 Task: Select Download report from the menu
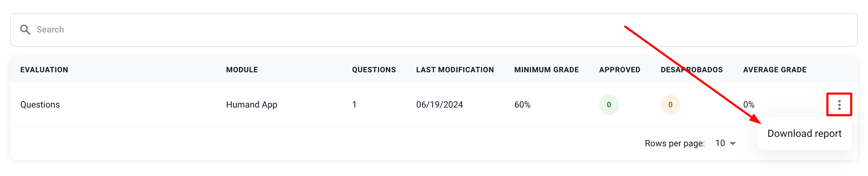[x=804, y=134]
